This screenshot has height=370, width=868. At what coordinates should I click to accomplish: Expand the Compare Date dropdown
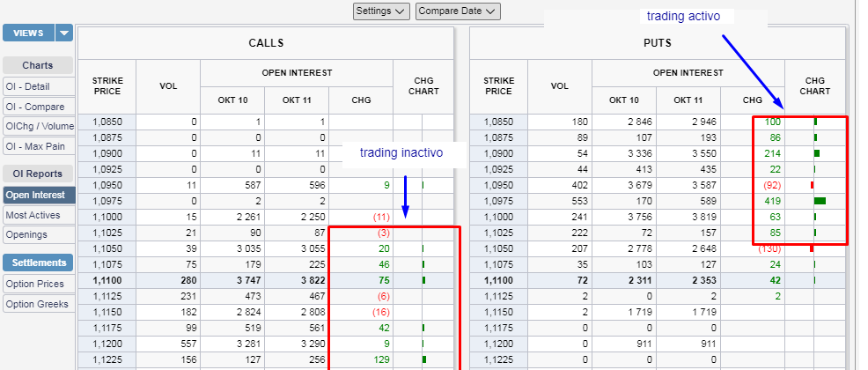point(457,11)
